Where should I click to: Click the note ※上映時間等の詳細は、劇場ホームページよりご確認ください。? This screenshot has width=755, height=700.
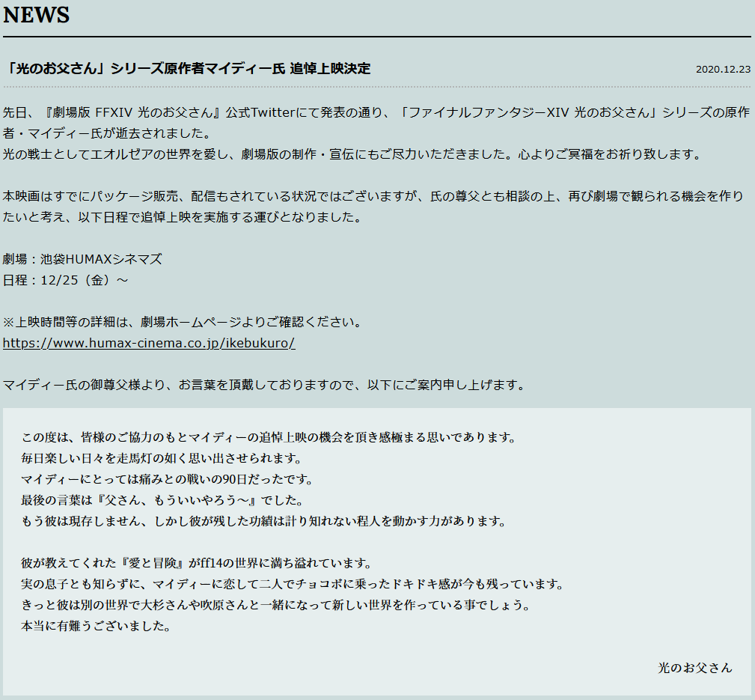pos(183,322)
